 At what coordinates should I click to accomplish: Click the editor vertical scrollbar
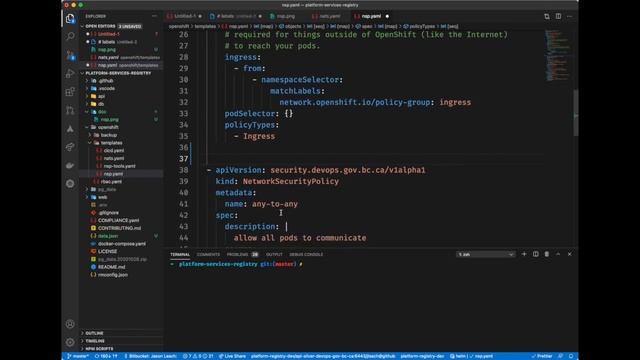click(x=576, y=112)
